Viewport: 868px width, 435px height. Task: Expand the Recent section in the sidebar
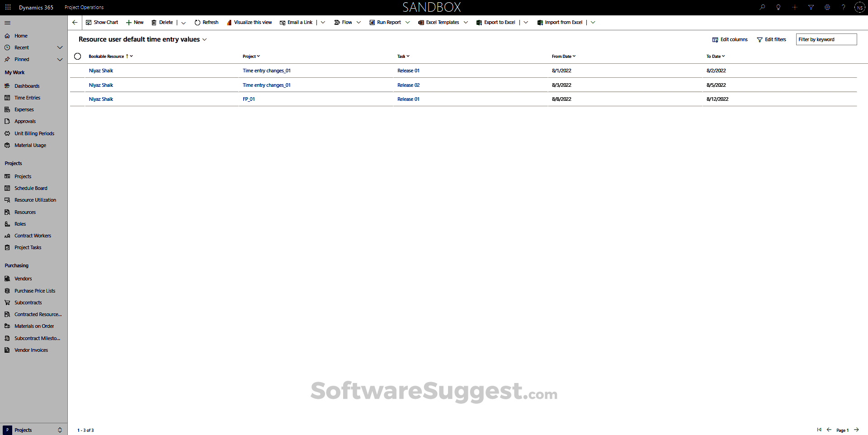point(60,47)
